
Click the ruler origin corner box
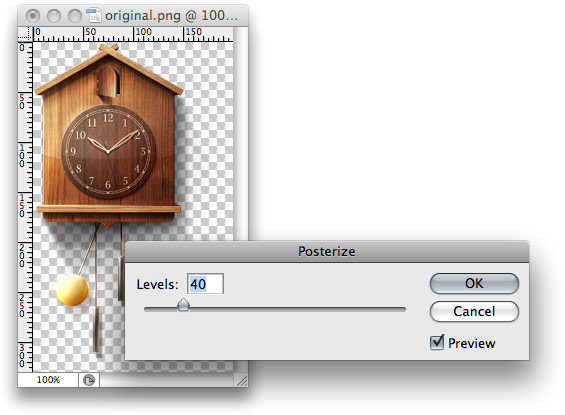point(25,34)
